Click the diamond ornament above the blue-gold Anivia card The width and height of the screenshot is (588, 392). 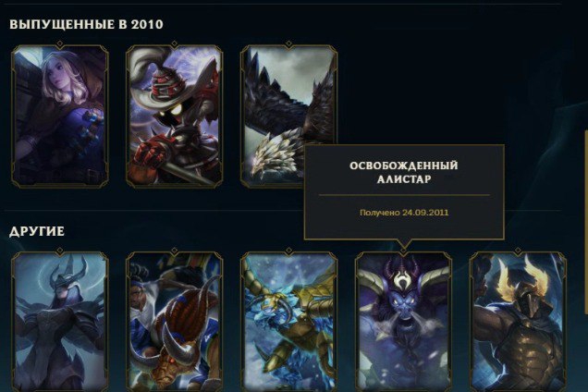click(x=288, y=251)
